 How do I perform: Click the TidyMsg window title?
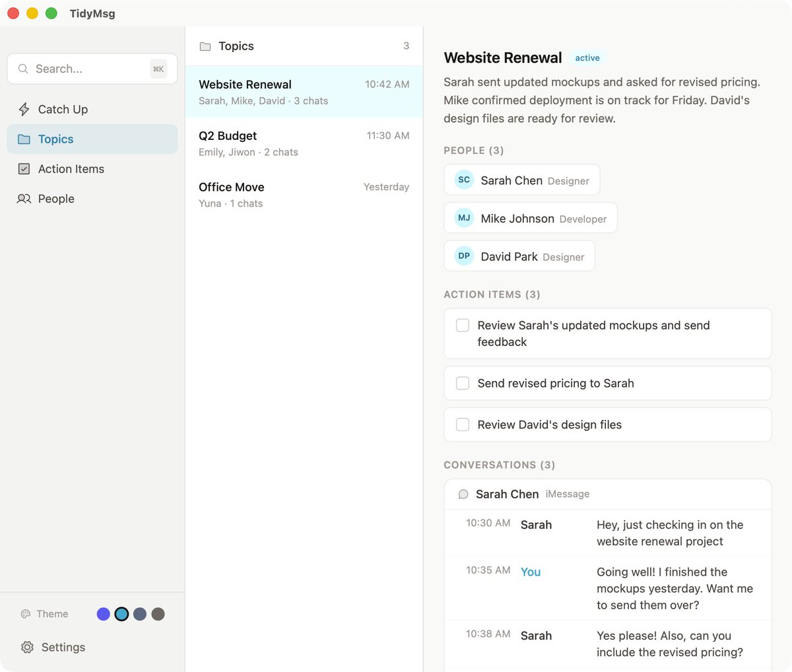coord(92,13)
